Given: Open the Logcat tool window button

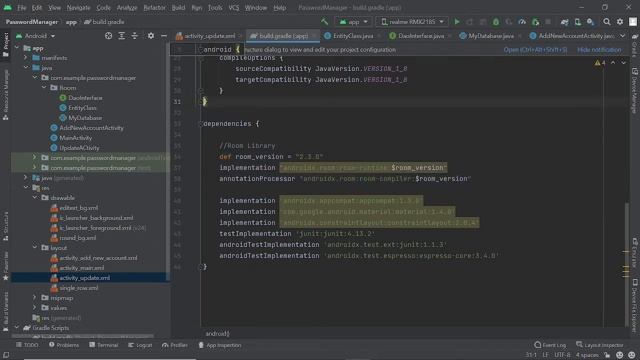Looking at the screenshot, I should pyautogui.click(x=140, y=345).
